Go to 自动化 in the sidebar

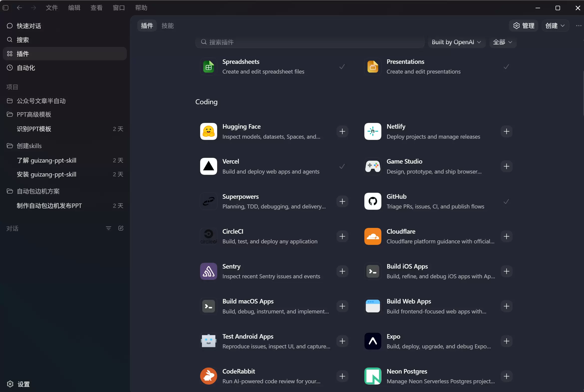pyautogui.click(x=65, y=68)
